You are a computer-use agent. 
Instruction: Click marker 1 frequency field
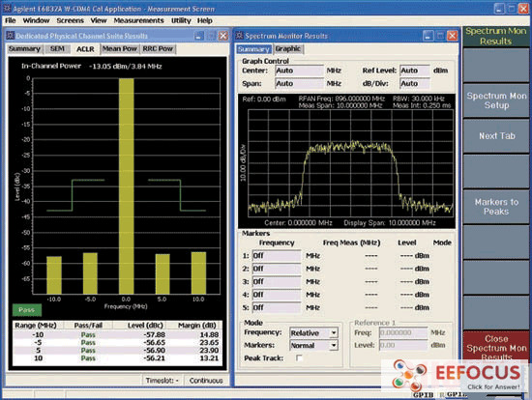click(277, 256)
